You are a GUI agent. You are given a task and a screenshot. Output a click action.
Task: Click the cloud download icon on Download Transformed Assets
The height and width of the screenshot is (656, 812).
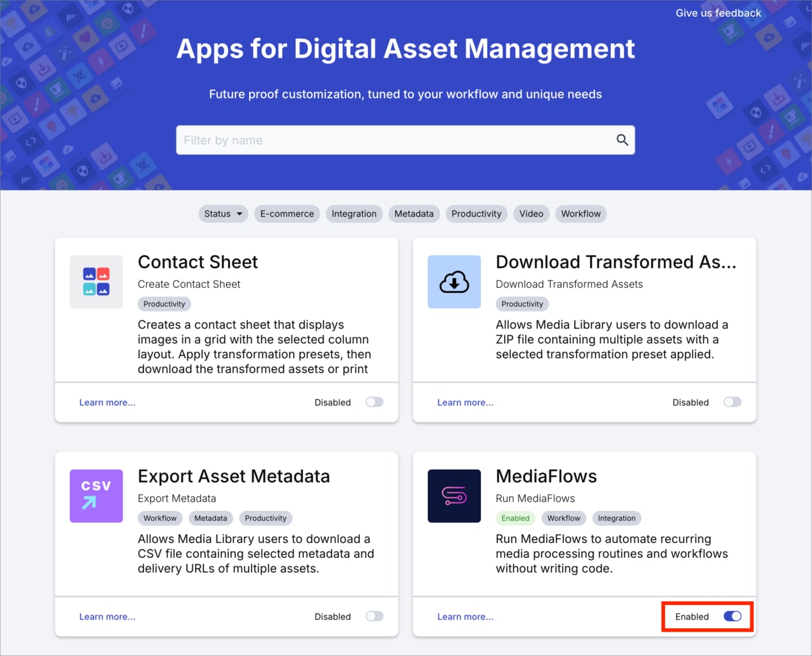454,282
